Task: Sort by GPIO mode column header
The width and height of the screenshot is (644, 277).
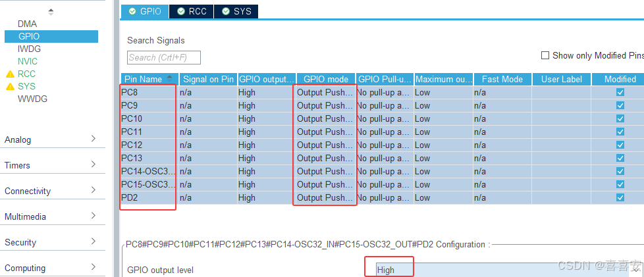Action: [x=326, y=79]
